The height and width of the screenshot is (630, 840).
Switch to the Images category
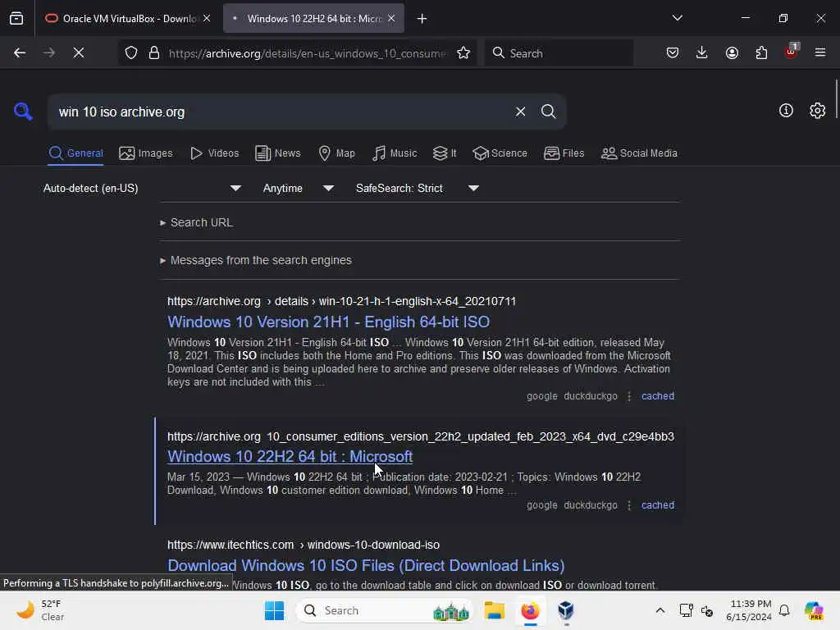tap(146, 153)
